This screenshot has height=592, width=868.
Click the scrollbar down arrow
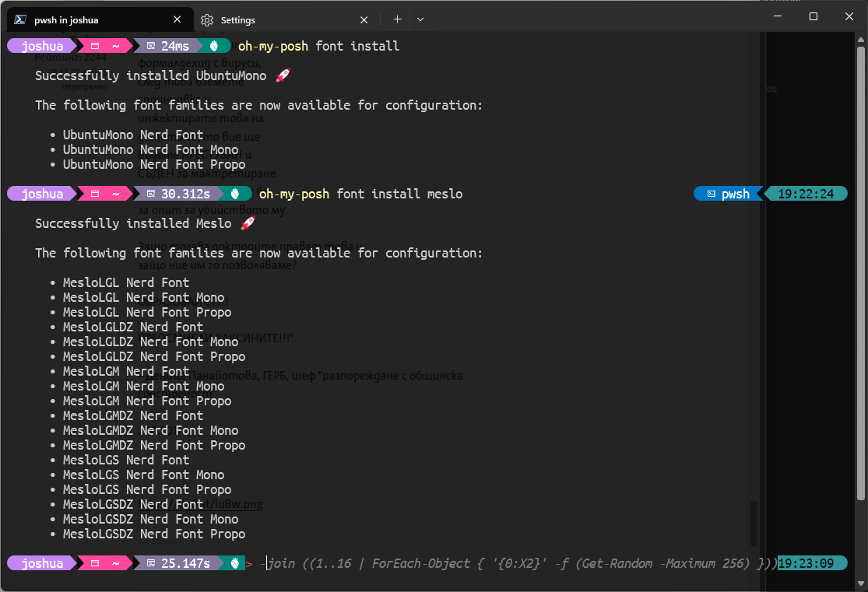click(x=861, y=583)
